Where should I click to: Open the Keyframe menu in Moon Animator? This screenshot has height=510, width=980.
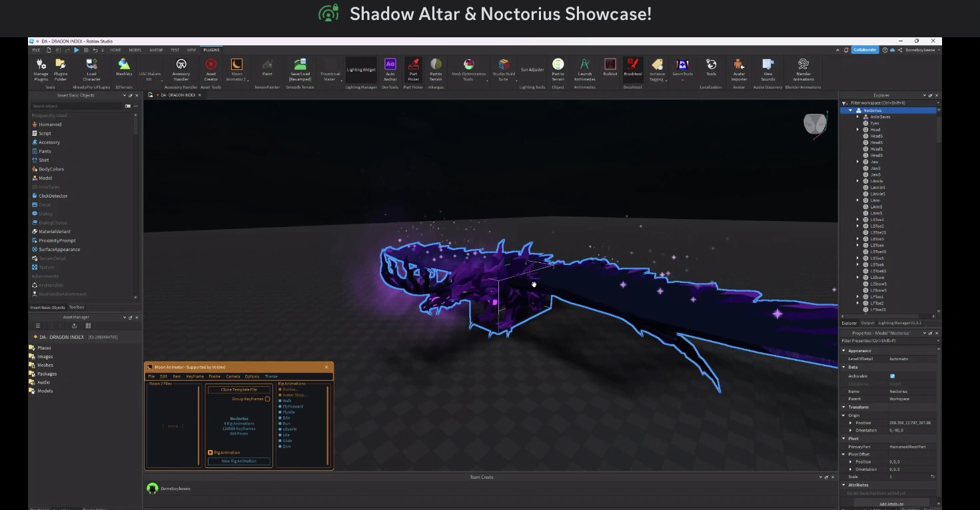(x=196, y=376)
